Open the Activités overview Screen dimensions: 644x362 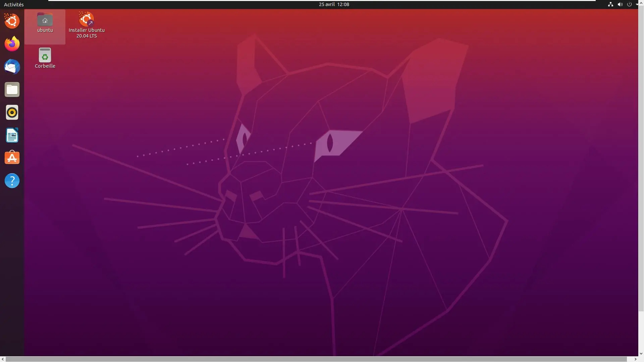click(14, 4)
